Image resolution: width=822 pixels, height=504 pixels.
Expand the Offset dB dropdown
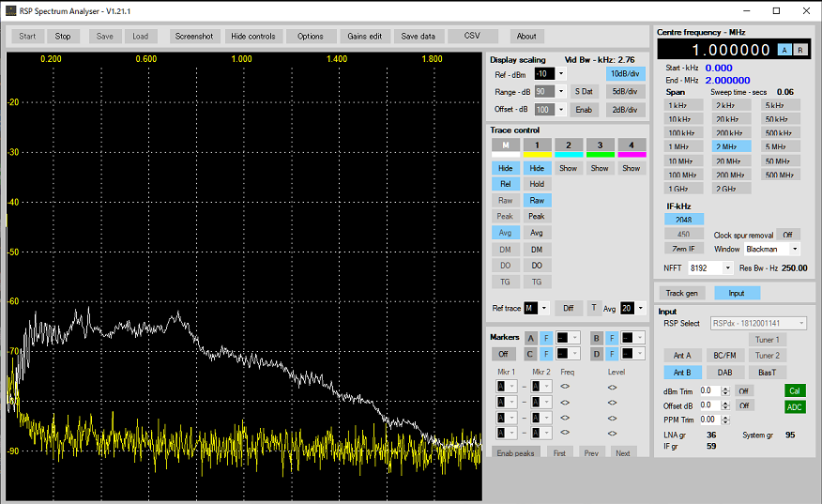560,110
